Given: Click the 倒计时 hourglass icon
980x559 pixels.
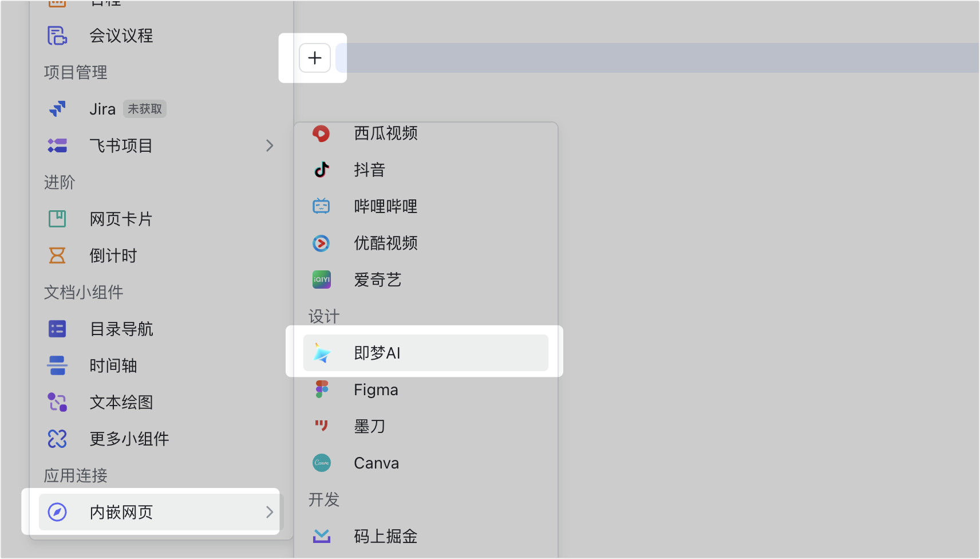Looking at the screenshot, I should pyautogui.click(x=57, y=255).
